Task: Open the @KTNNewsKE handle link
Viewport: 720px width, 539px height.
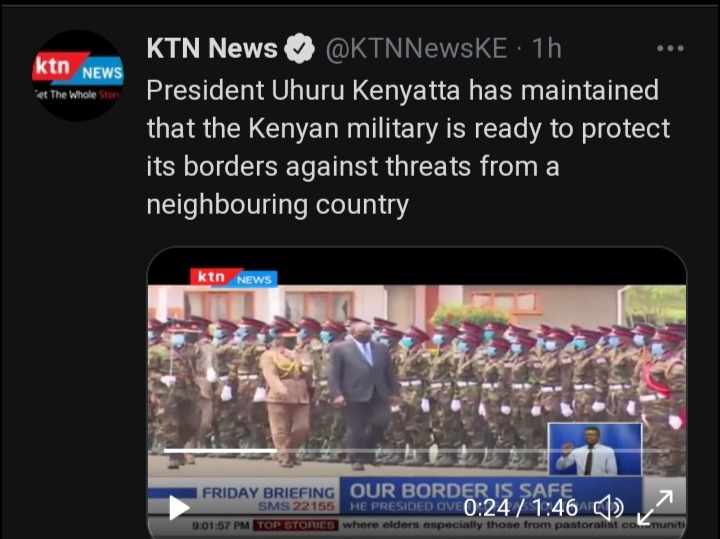Action: coord(416,48)
